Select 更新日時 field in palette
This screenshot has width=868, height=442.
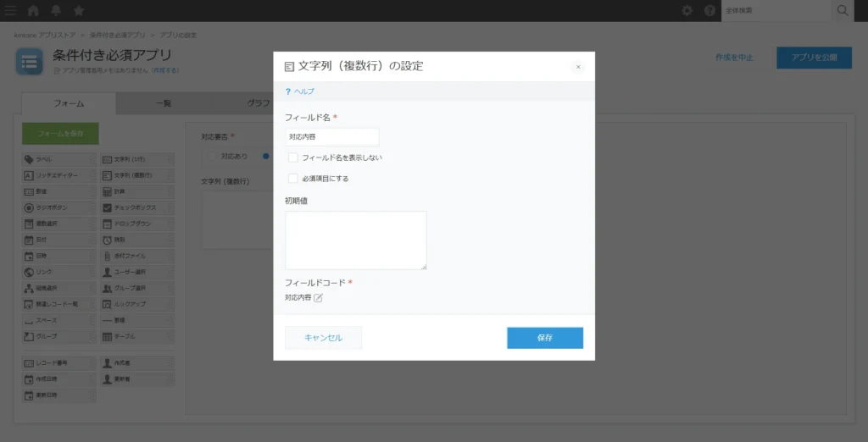[x=59, y=395]
